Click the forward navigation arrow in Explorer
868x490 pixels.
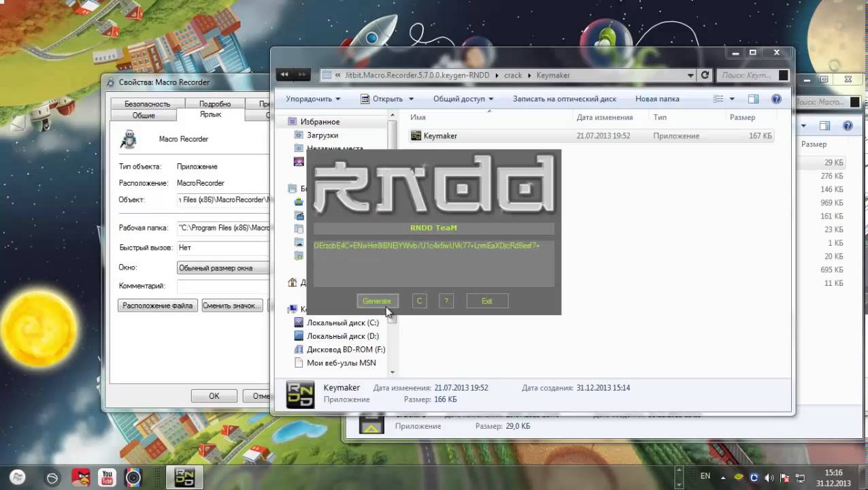click(x=303, y=75)
